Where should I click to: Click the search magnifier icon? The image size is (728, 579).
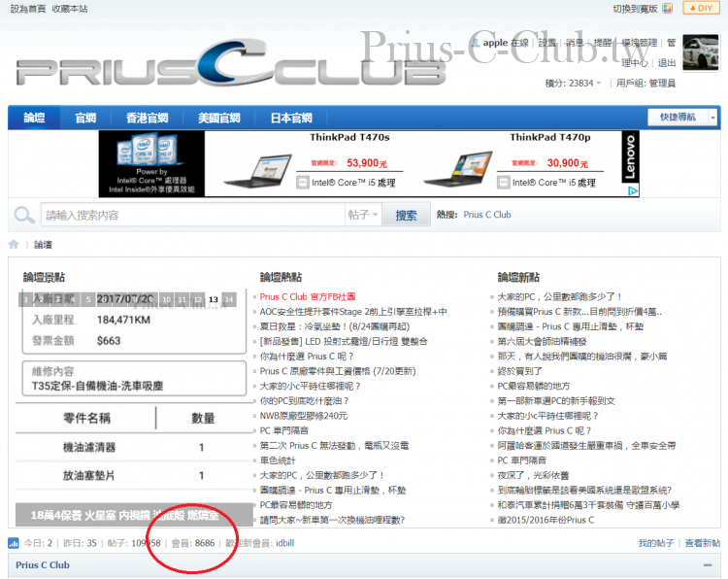(23, 215)
